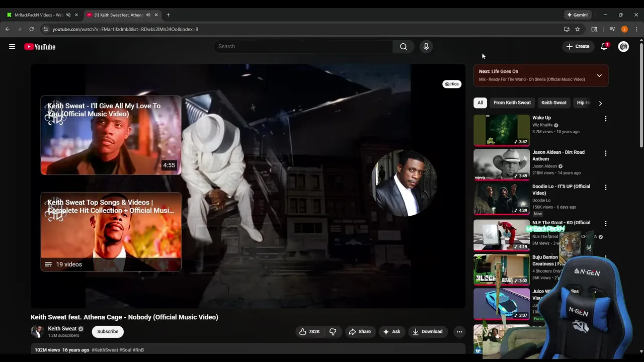Viewport: 644px width, 362px height.
Task: Unmute the MrBackPackN tab audio icon
Action: point(68,15)
